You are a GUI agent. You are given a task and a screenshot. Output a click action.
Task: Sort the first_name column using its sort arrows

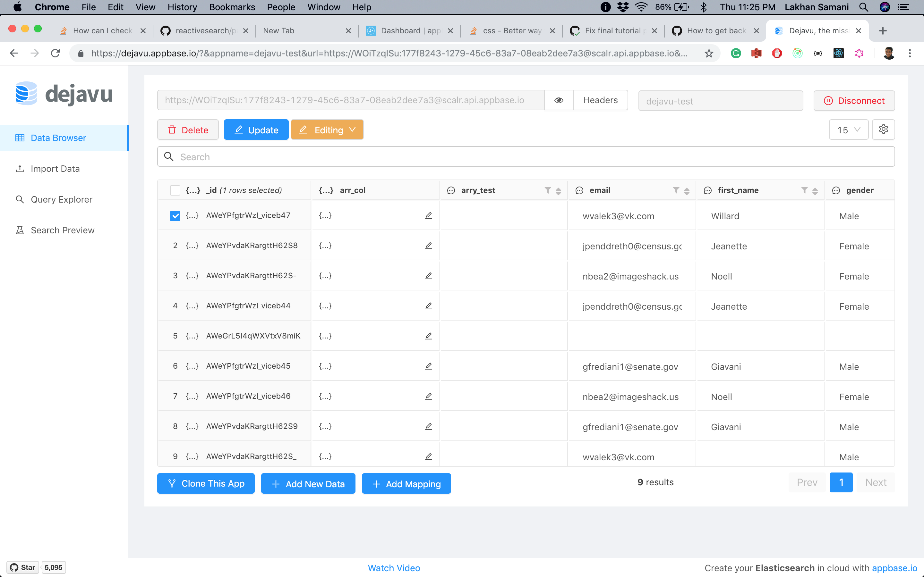(815, 190)
